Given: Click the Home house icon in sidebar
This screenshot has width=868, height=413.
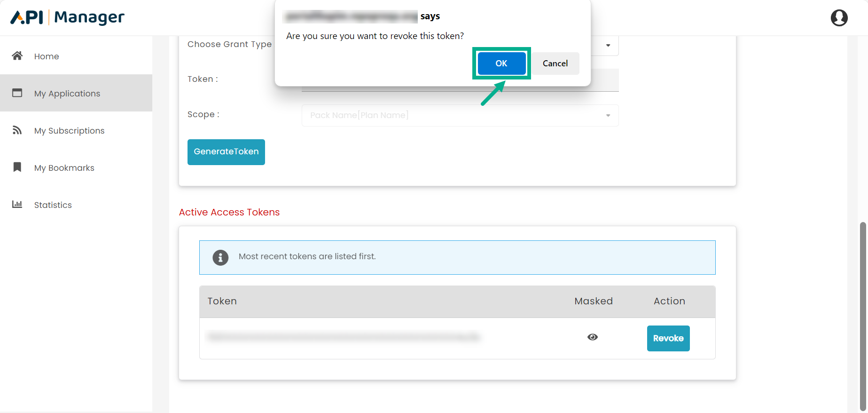Looking at the screenshot, I should [x=17, y=56].
